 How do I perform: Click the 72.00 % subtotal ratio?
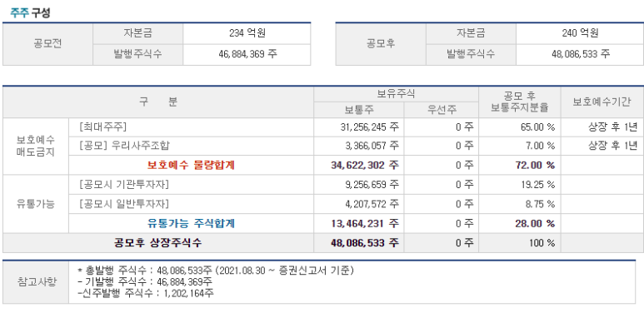pos(535,166)
